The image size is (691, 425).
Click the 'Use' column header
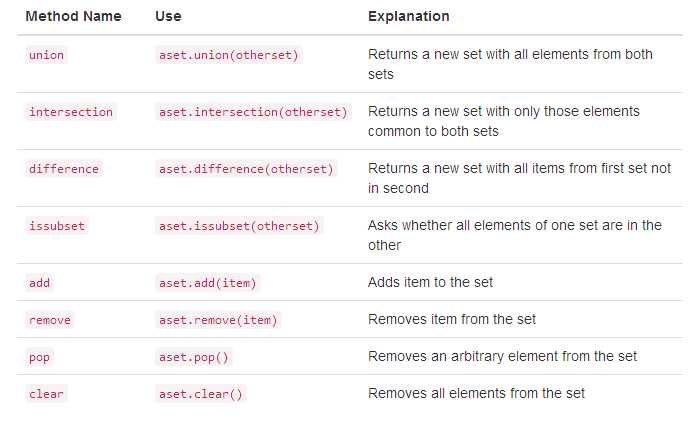tap(168, 16)
